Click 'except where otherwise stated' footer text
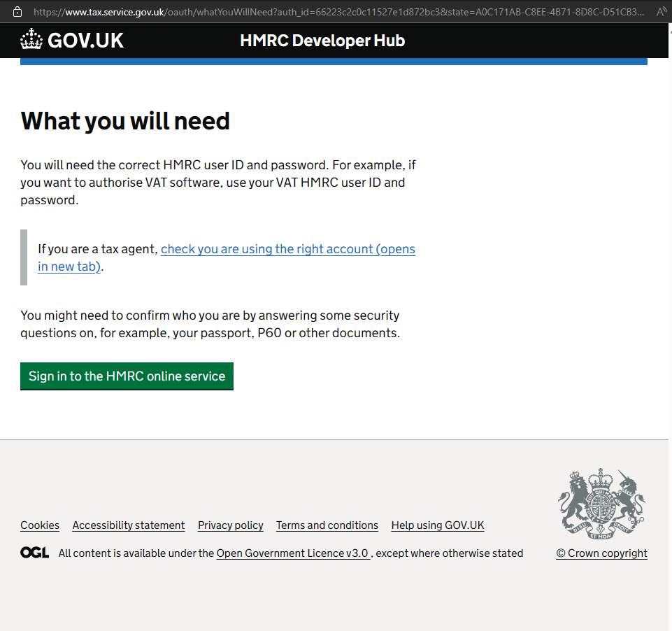Viewport: 672px width, 631px height. coord(449,553)
